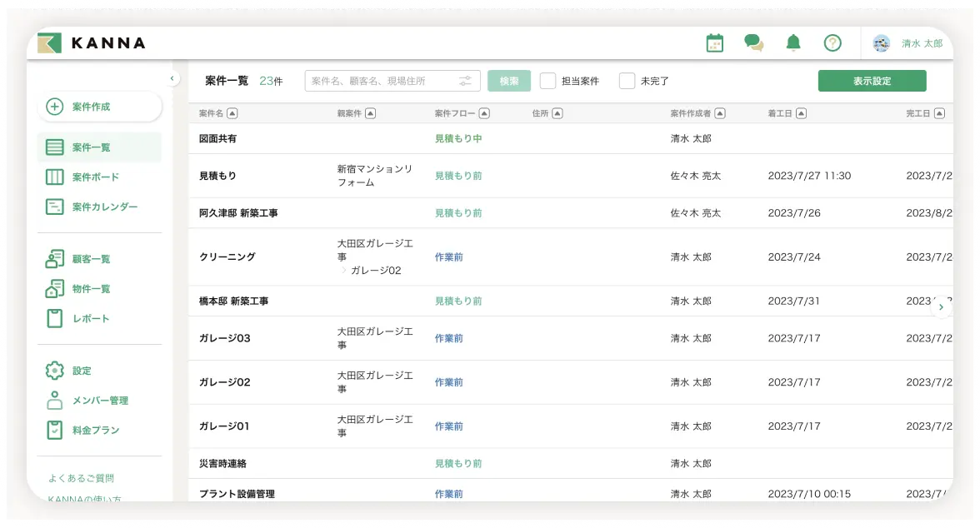
Task: Sort by 案件フロー column arrow
Action: pos(483,113)
